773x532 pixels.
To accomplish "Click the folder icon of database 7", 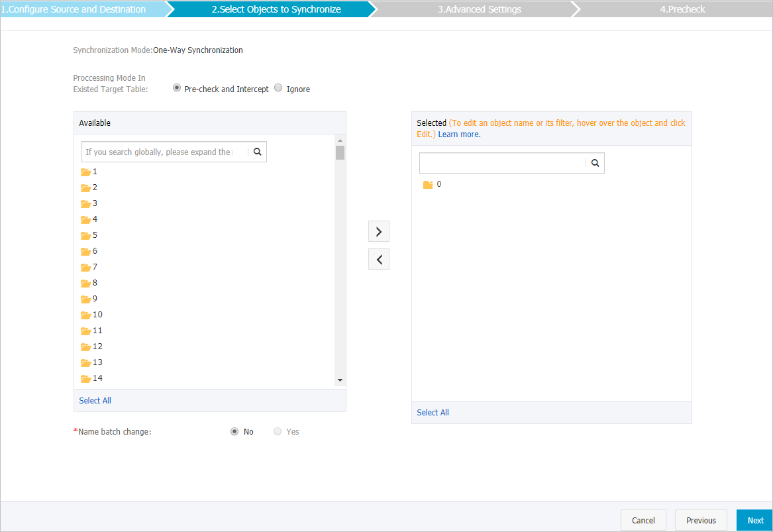I will pos(86,267).
